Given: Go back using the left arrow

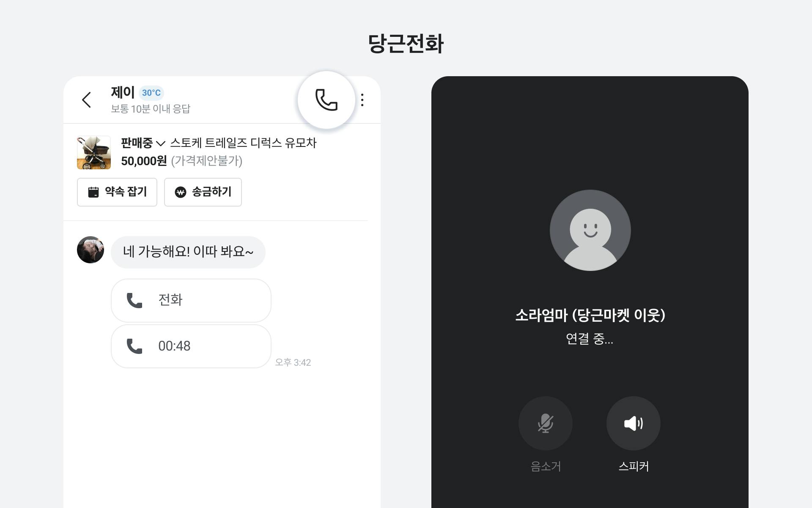Looking at the screenshot, I should [86, 100].
